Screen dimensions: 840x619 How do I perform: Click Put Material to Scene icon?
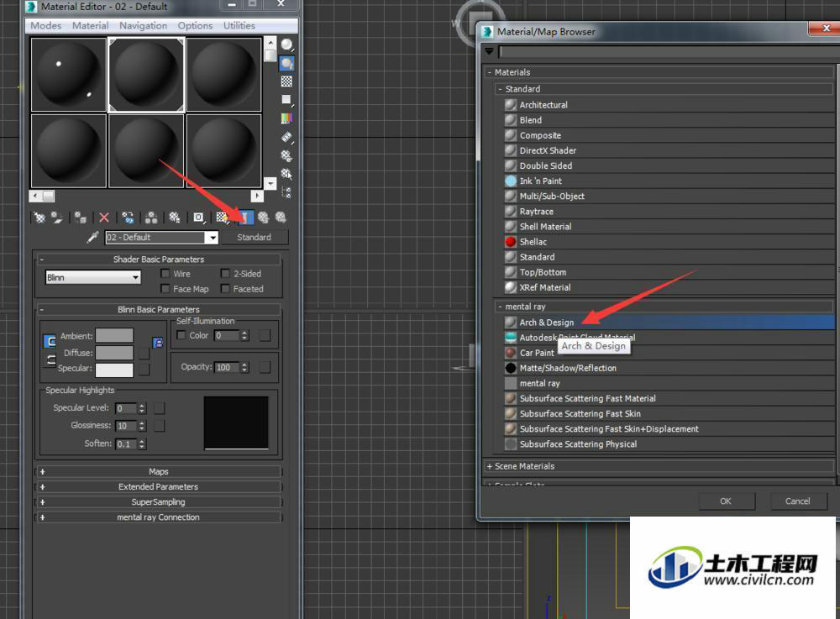(x=57, y=218)
